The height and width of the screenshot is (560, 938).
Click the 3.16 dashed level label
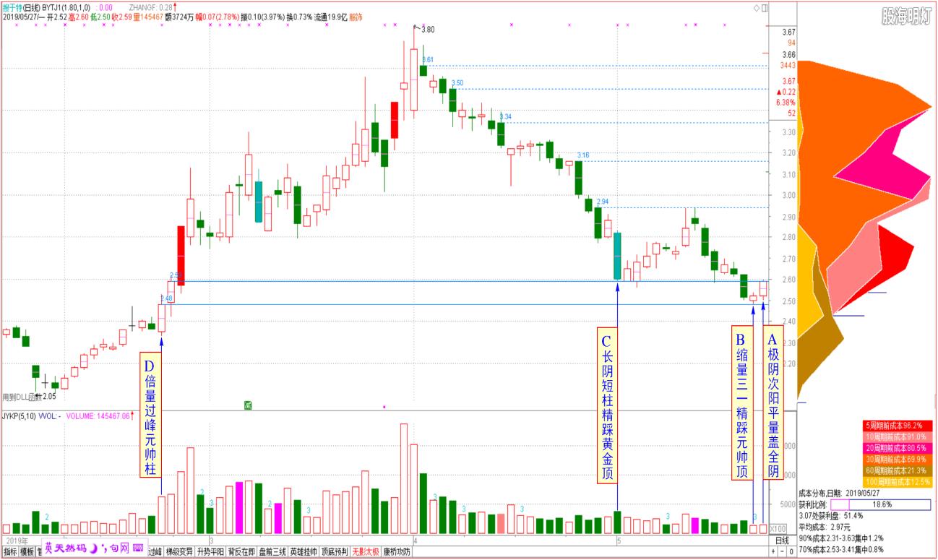tap(583, 155)
